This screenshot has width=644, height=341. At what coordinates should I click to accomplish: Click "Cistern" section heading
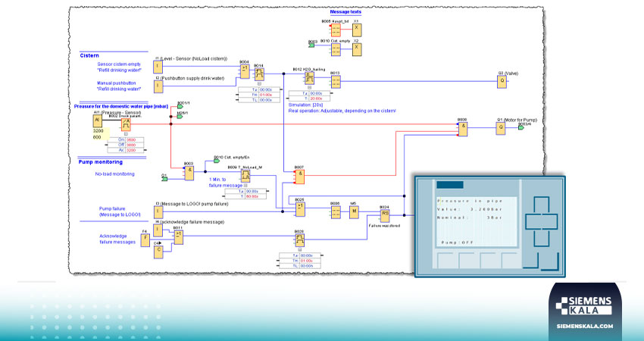[89, 55]
